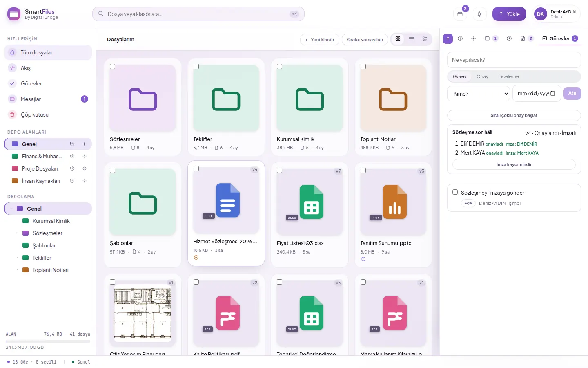588x368 pixels.
Task: Open settings gear for Finans & Muhasebe
Action: pos(85,156)
